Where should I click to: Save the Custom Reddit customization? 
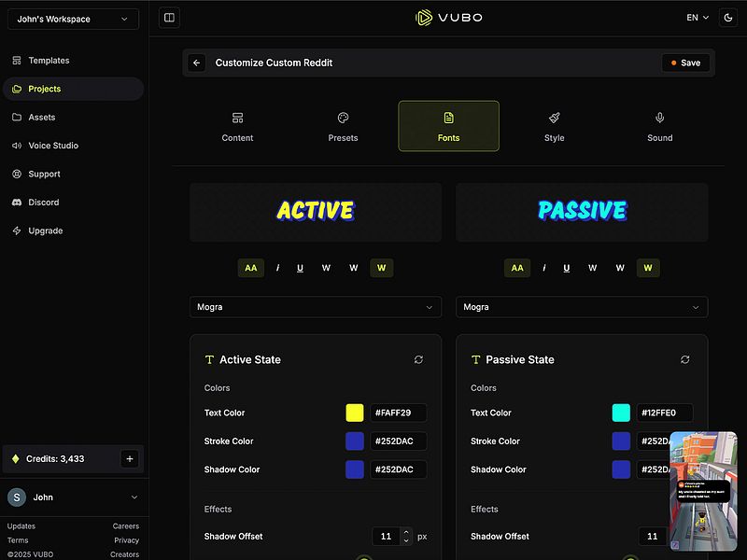(684, 63)
